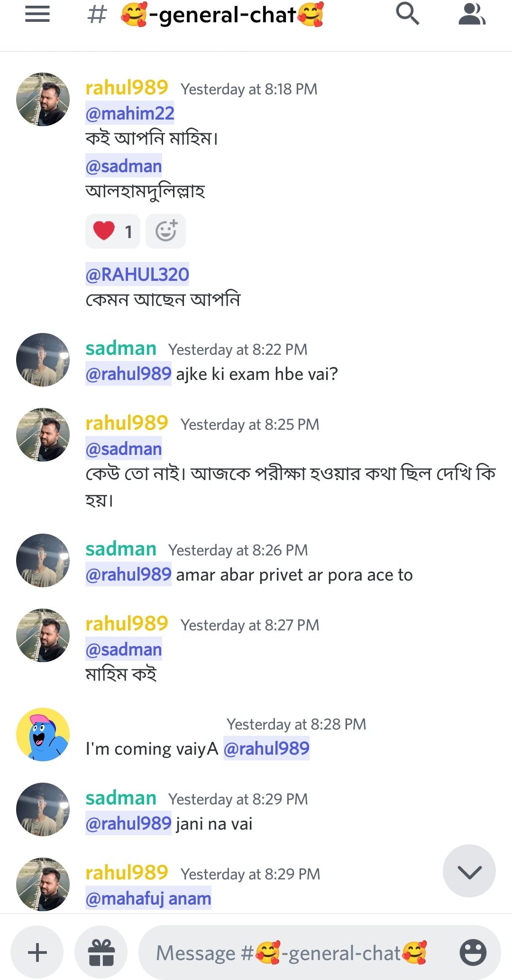Show the channel members list
512x980 pixels.
471,14
